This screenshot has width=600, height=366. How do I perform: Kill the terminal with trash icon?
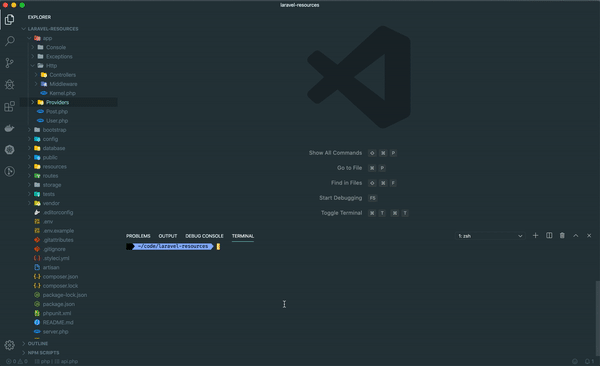562,235
